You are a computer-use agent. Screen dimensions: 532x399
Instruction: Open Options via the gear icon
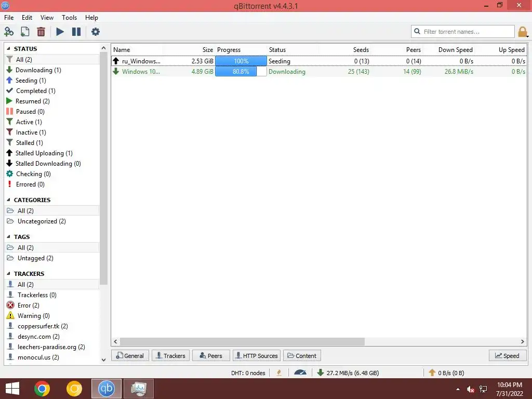click(96, 32)
